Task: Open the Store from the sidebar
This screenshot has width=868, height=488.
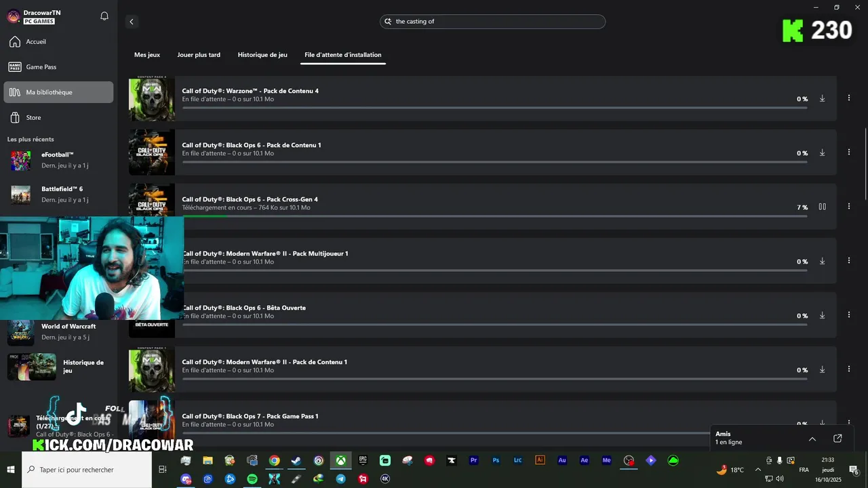Action: [x=58, y=117]
